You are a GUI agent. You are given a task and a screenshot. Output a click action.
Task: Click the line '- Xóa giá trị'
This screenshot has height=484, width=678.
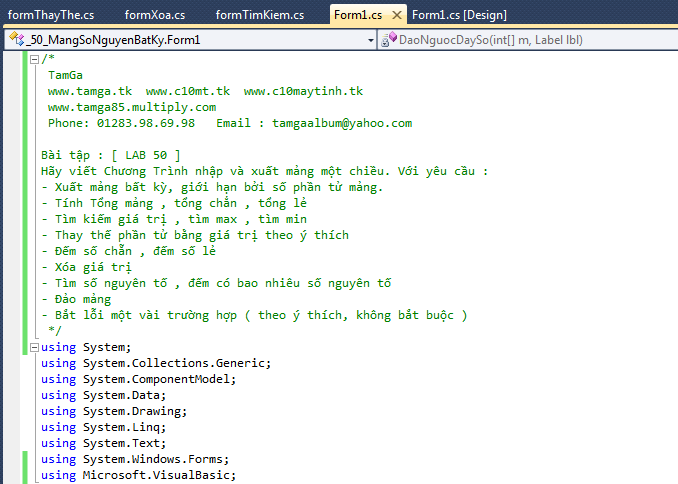(86, 267)
